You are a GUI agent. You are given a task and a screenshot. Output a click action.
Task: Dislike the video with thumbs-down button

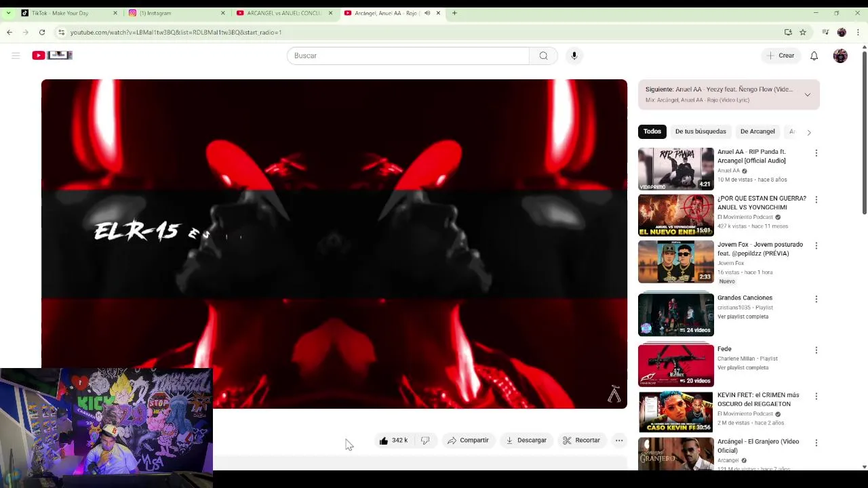coord(425,441)
